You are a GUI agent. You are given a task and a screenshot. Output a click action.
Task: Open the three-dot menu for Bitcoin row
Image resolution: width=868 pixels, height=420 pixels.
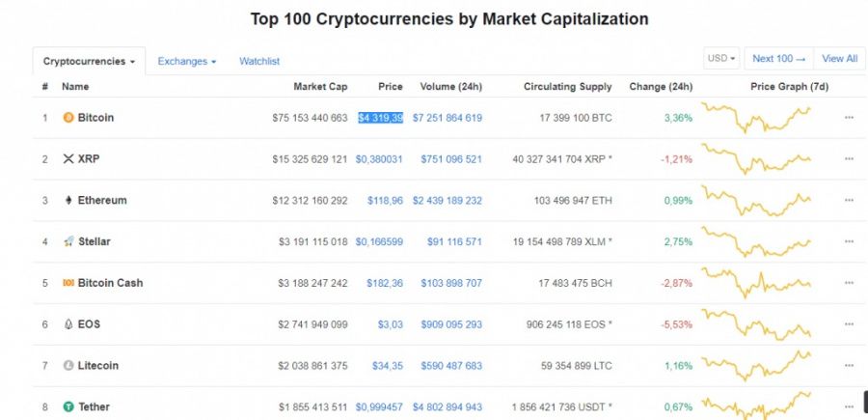849,118
